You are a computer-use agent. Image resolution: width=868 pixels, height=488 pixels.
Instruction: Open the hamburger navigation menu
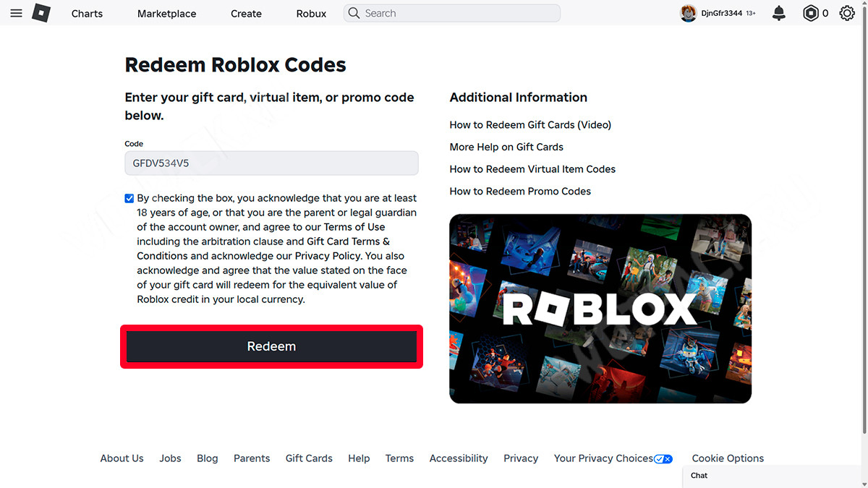(16, 13)
